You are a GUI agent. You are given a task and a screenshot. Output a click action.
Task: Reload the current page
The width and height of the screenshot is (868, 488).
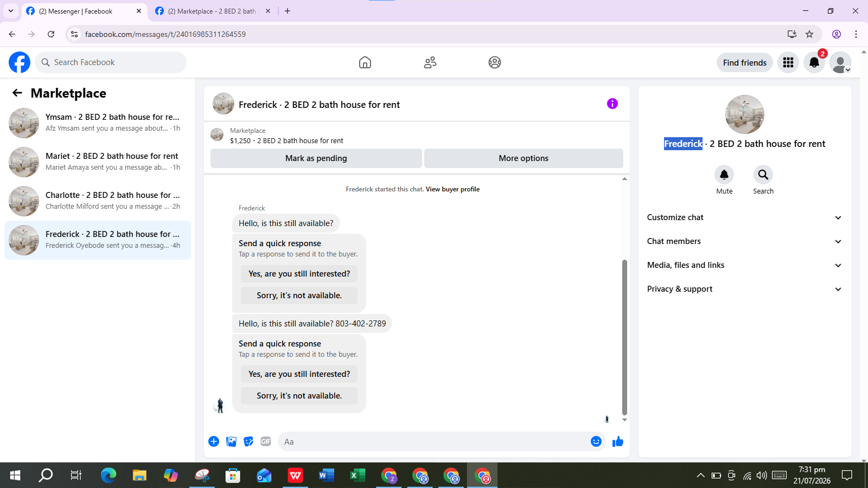[x=51, y=34]
